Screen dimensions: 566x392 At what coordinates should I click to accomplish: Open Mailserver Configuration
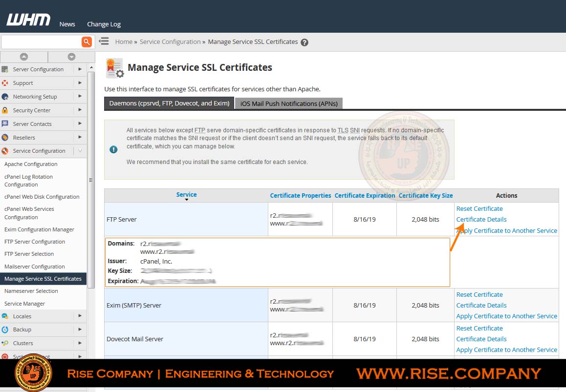tap(35, 267)
